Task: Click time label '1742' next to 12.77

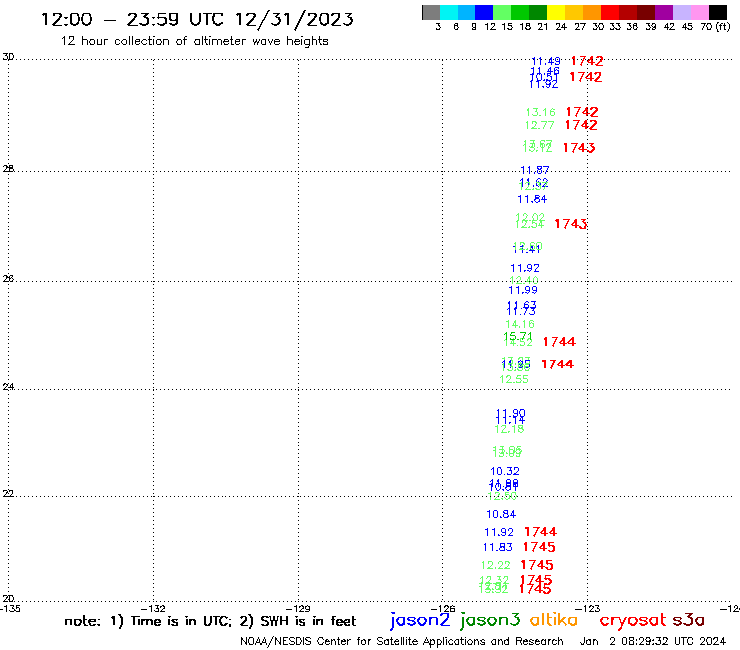Action: pyautogui.click(x=581, y=125)
